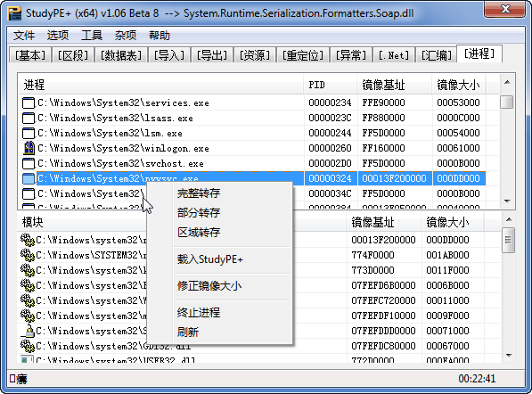
Task: Click the icon of the highlighted PID 00000324 process
Action: coord(29,178)
